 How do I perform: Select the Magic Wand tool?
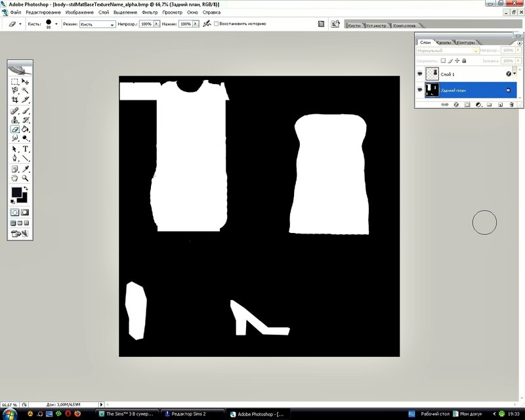(x=26, y=91)
